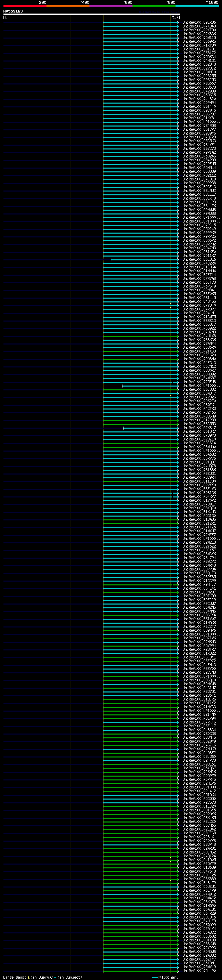Select the UniRef100_B6JBB2 label
The width and height of the screenshot is (222, 980).
point(199,390)
